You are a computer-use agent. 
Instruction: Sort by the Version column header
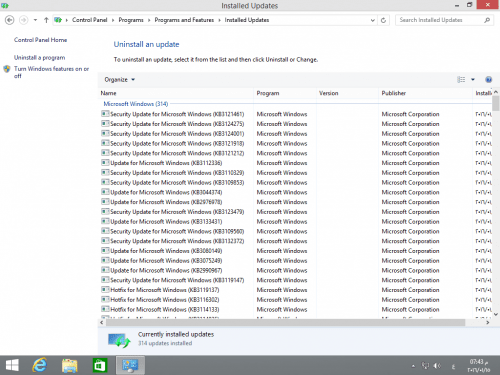pos(347,93)
